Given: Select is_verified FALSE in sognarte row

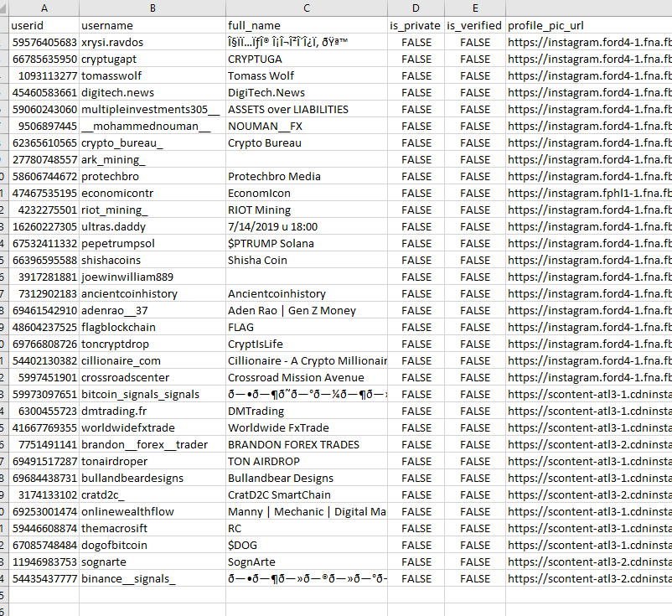Looking at the screenshot, I should [475, 562].
